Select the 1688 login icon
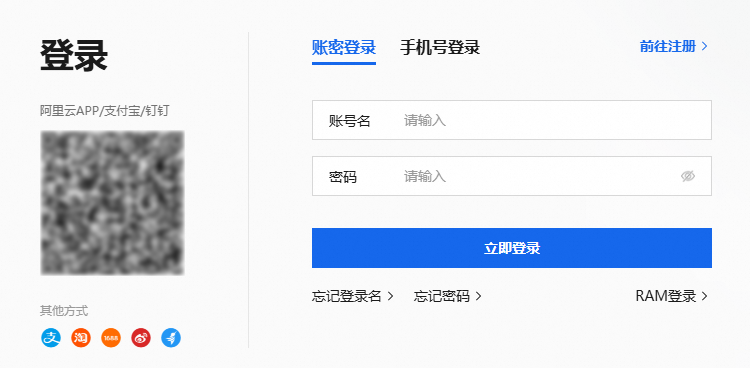This screenshot has width=750, height=368. click(111, 338)
